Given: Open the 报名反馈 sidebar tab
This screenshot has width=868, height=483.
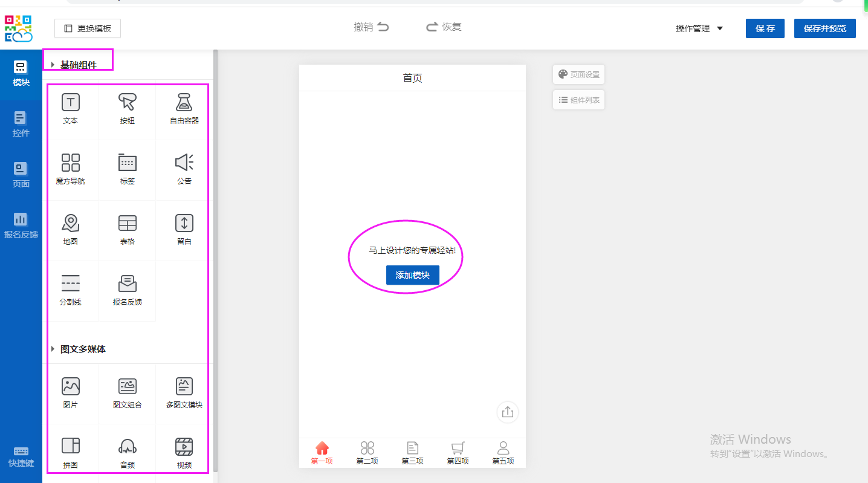Looking at the screenshot, I should pyautogui.click(x=21, y=225).
